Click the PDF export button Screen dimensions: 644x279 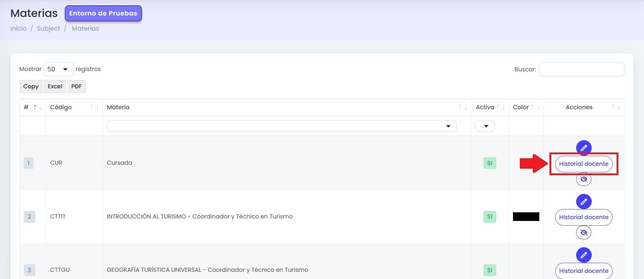coord(77,87)
